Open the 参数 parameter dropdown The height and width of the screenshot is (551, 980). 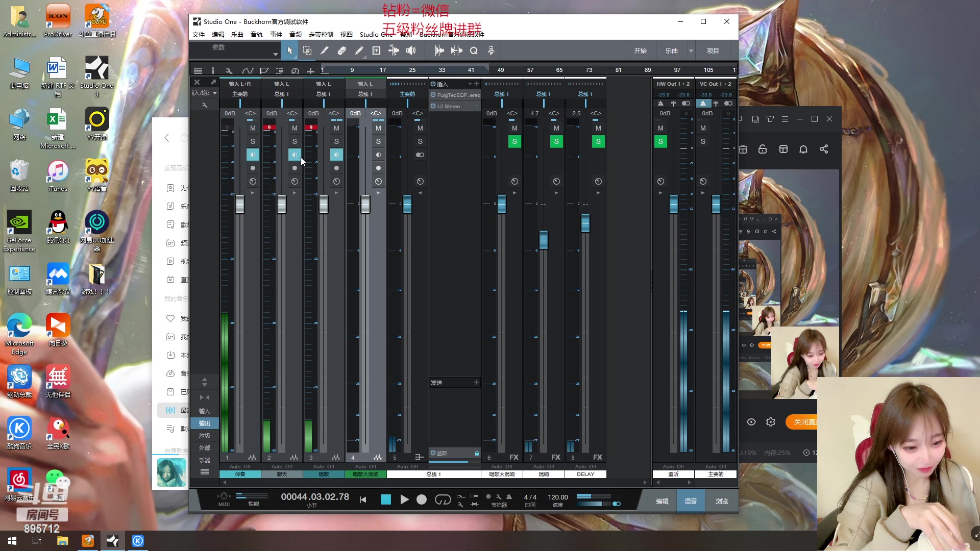click(x=276, y=54)
